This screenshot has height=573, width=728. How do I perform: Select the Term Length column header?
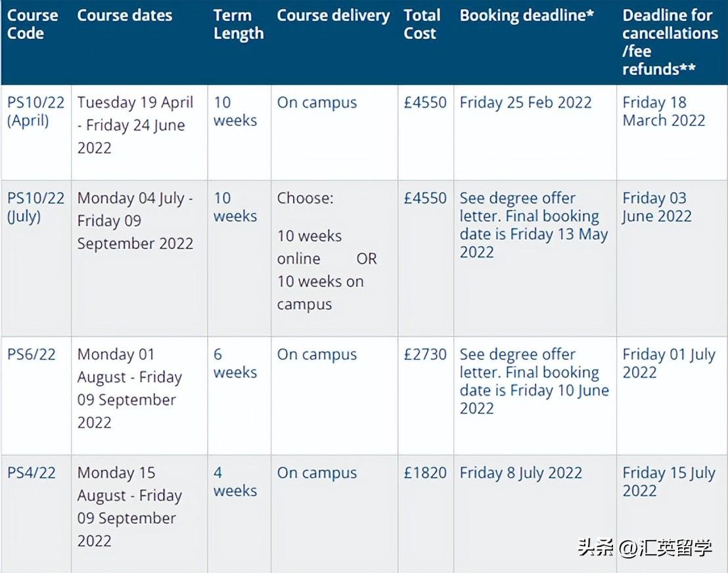pos(238,25)
